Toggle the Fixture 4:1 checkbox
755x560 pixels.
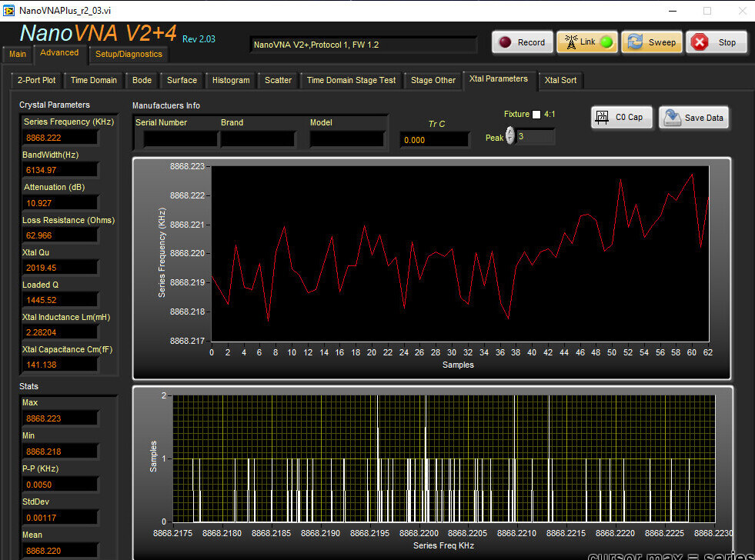tap(536, 115)
